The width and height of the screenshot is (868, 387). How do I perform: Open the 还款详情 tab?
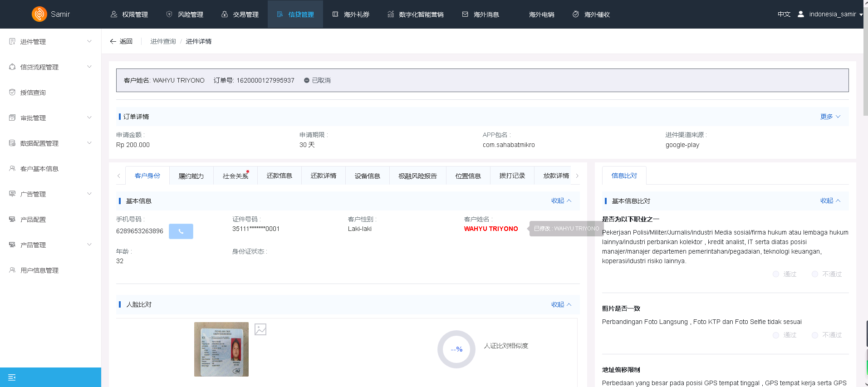(x=324, y=176)
